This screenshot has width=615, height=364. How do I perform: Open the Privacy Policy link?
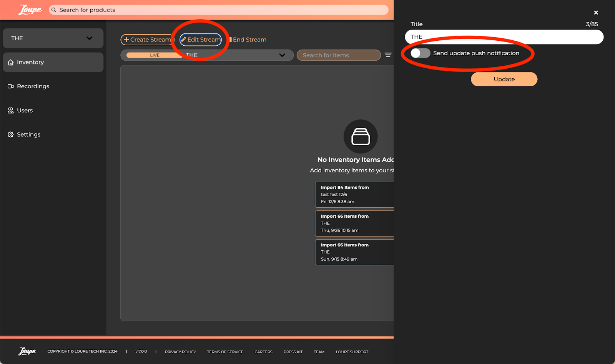coord(180,352)
